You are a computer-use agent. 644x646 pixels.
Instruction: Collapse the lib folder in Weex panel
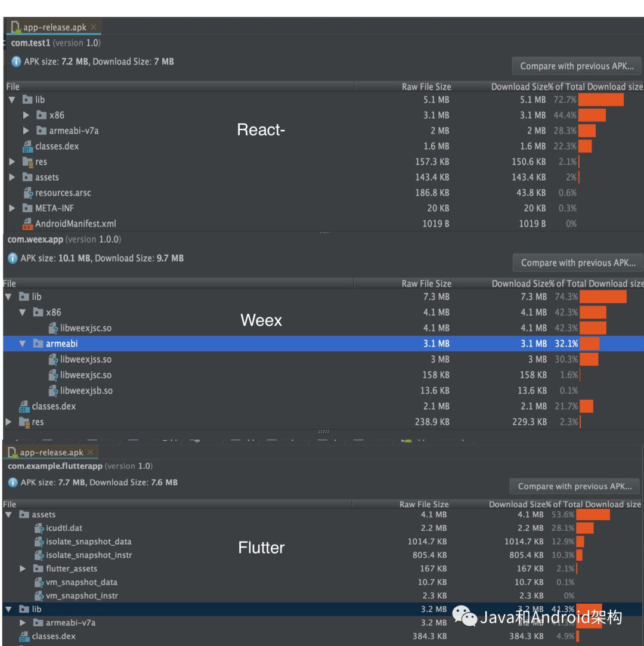[9, 296]
